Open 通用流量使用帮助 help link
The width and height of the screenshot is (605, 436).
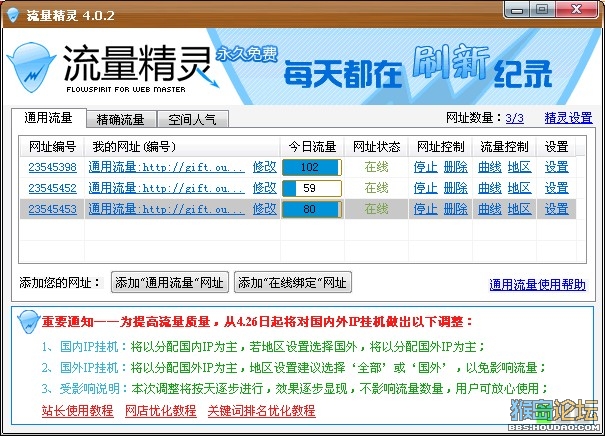(x=537, y=285)
